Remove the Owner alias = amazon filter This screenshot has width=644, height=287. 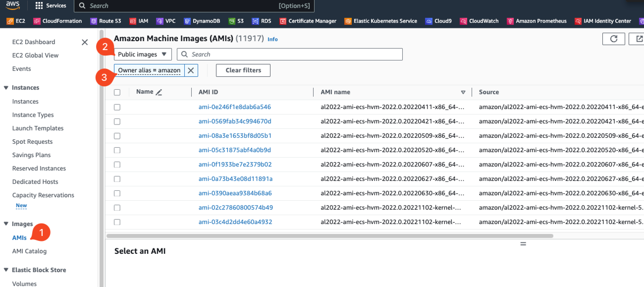click(x=191, y=70)
